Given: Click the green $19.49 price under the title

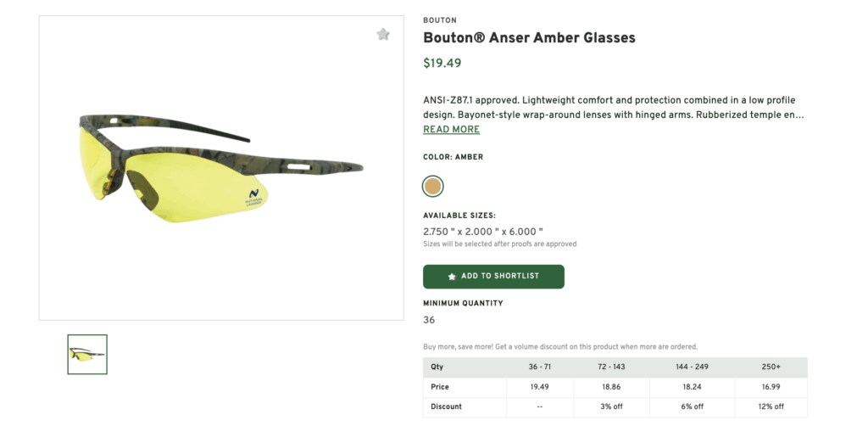Looking at the screenshot, I should click(442, 63).
